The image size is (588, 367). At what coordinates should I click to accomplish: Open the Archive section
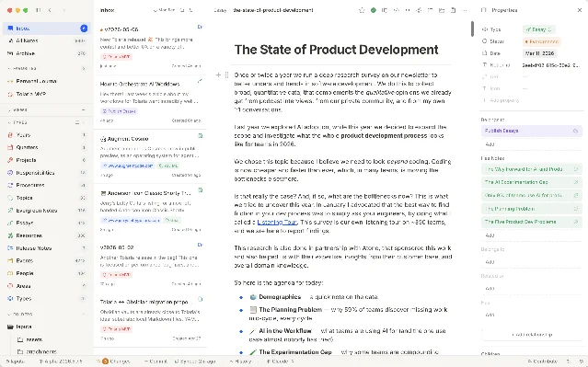47,53
